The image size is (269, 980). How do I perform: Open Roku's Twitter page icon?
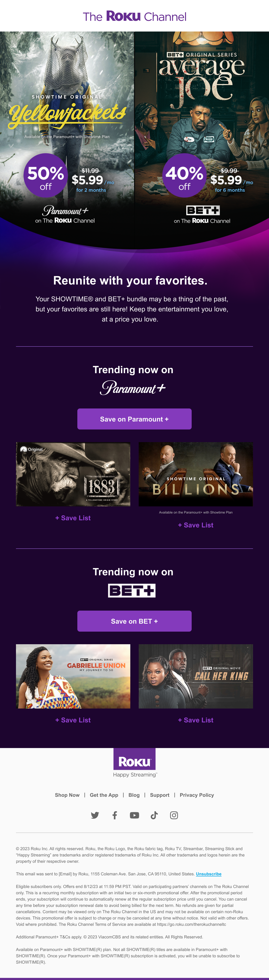pos(95,815)
